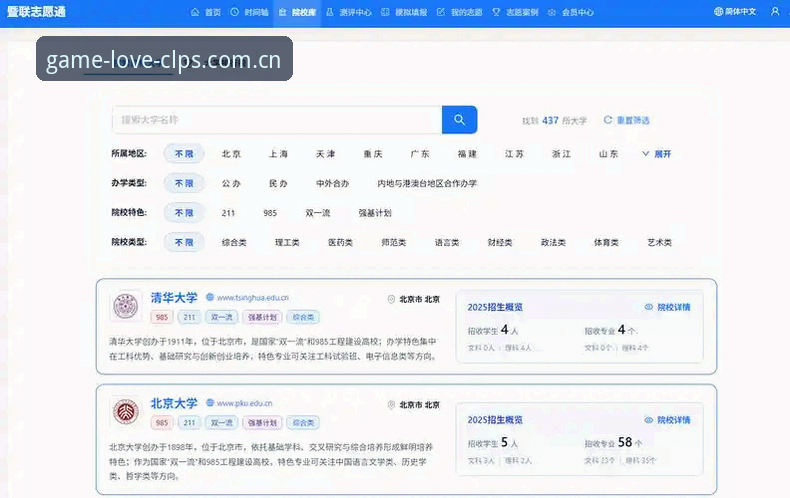Choose 内地与港澳台地区合作办学 option
This screenshot has height=498, width=790.
tap(427, 183)
